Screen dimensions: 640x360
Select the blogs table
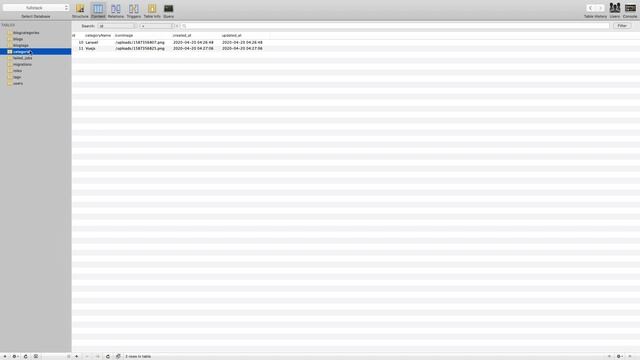(18, 39)
